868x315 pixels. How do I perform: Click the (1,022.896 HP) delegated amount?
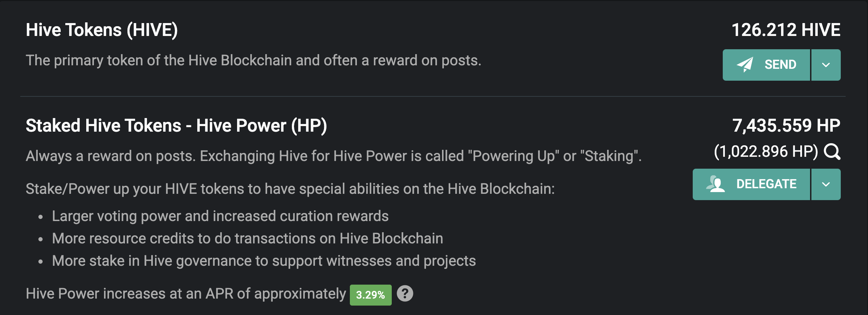point(766,152)
